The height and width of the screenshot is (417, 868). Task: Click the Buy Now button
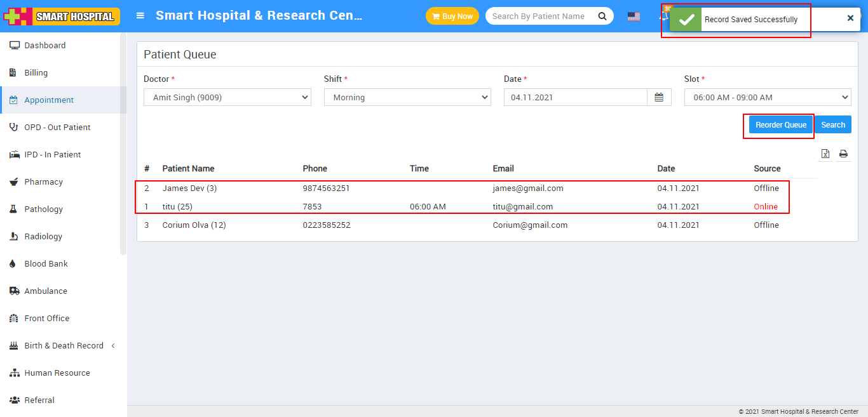(452, 17)
